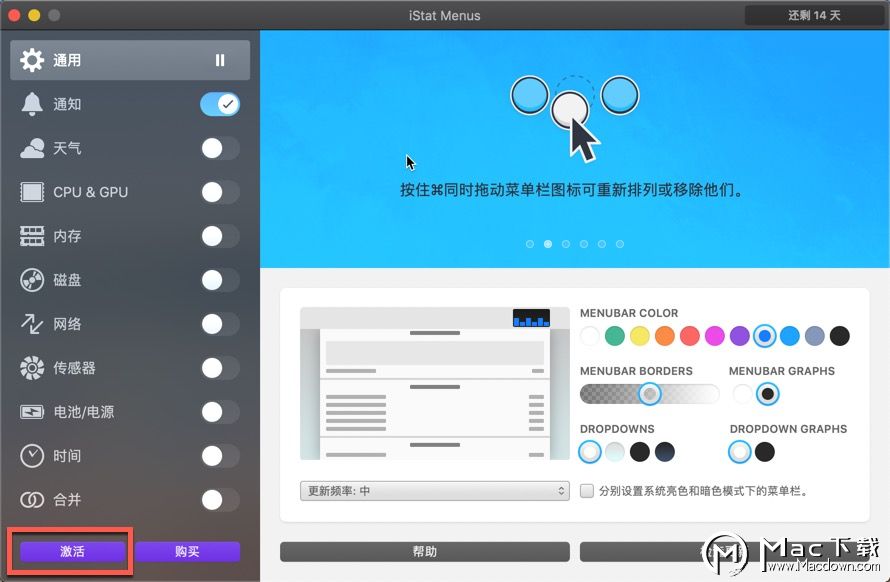Go to fourth tip page dot
The image size is (890, 582).
point(583,244)
